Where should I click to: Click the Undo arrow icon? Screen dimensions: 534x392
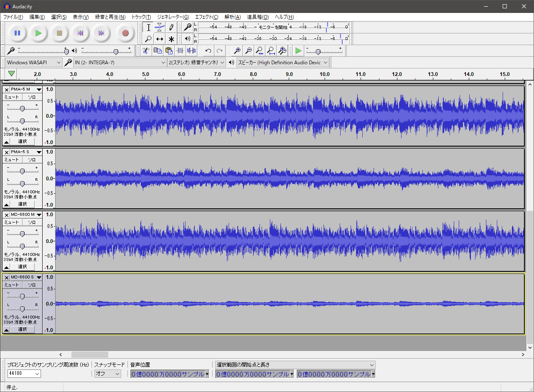[x=208, y=51]
